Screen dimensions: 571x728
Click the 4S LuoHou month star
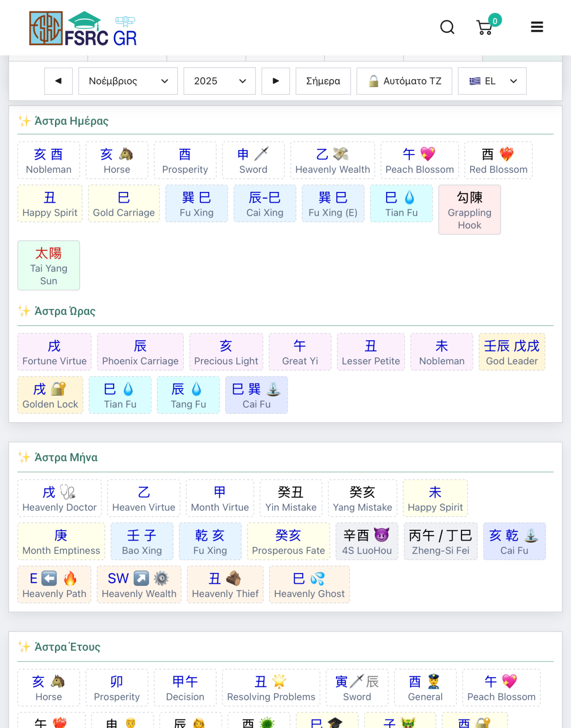coord(367,541)
